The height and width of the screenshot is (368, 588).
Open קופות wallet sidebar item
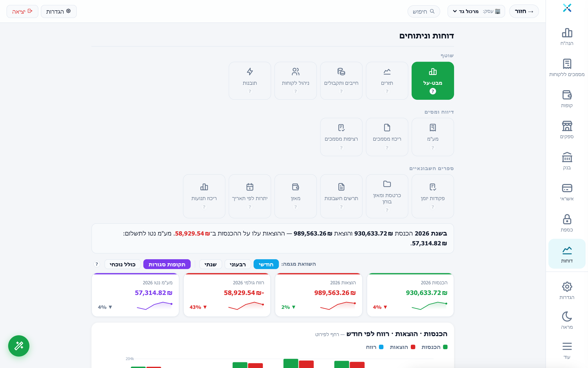coord(567,99)
